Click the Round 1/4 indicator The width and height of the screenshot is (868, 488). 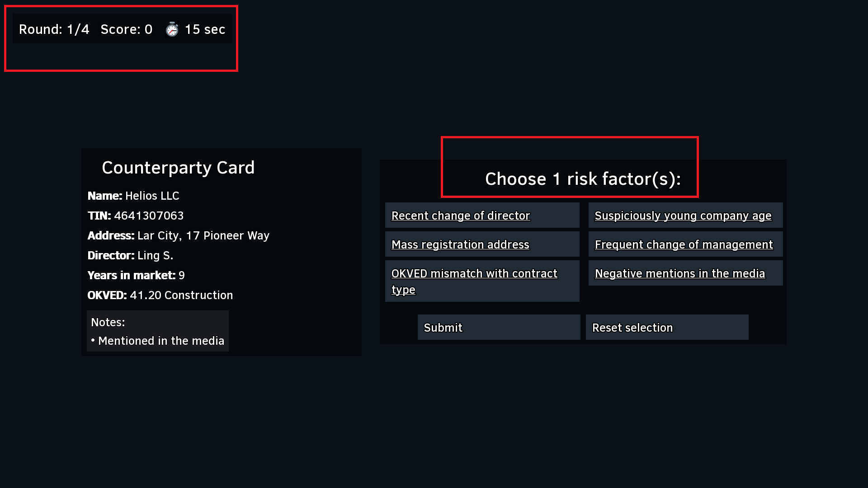click(54, 29)
